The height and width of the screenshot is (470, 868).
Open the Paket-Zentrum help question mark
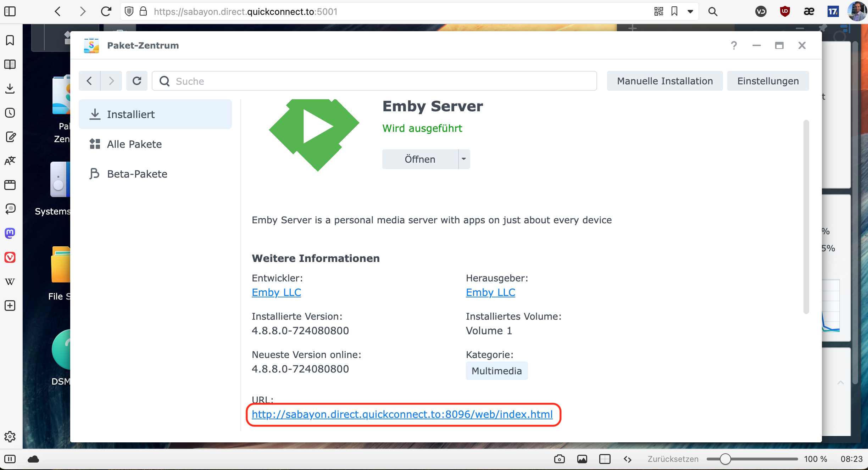(x=734, y=45)
